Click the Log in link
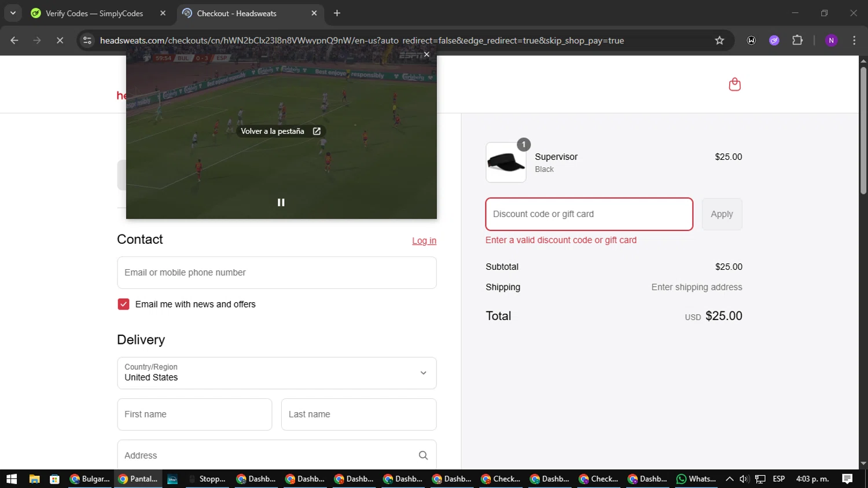Screen dimensions: 868x488 coord(424,241)
